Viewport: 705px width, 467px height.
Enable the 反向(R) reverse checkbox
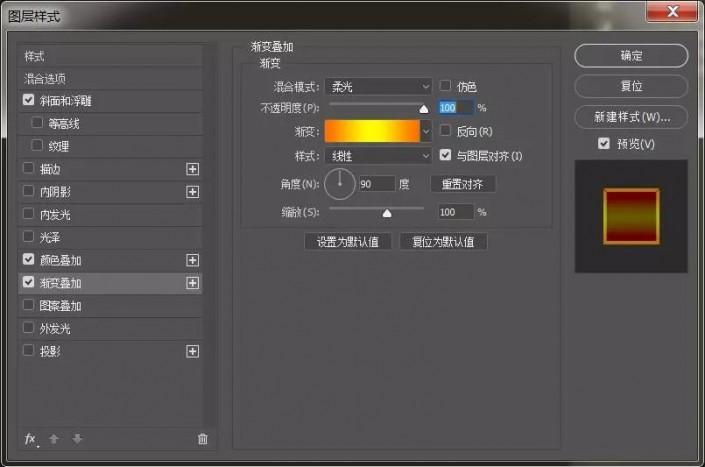click(x=445, y=130)
